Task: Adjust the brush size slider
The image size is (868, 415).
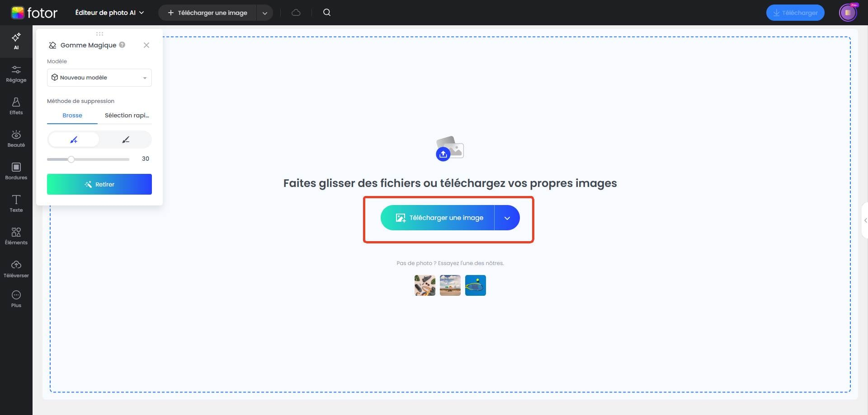Action: [x=71, y=159]
